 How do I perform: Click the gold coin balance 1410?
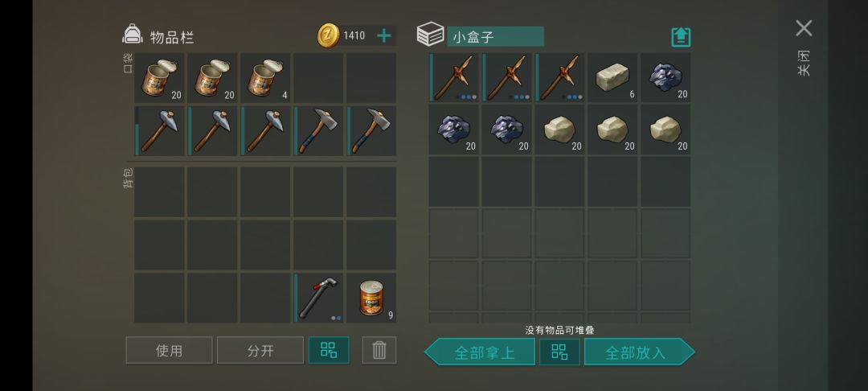[x=354, y=36]
